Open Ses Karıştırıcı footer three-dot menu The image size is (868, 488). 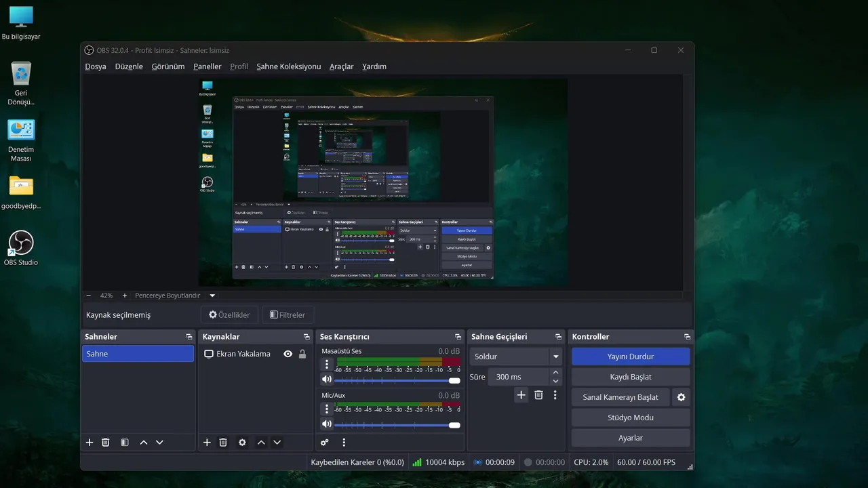tap(344, 443)
